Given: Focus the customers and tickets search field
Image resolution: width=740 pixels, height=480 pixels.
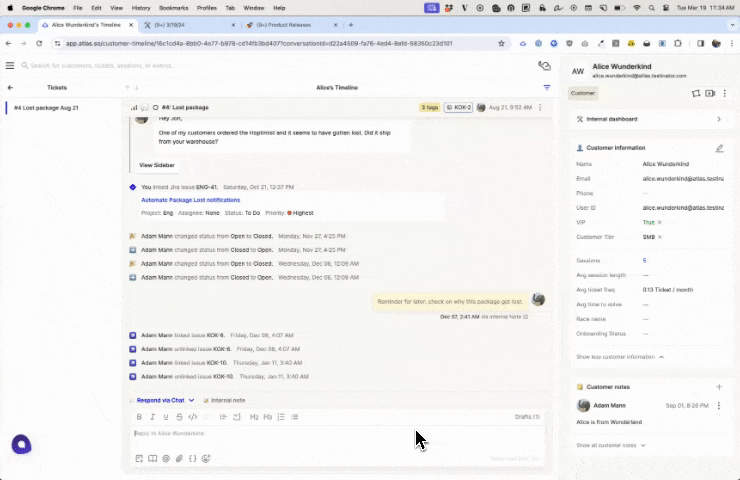Looking at the screenshot, I should click(x=104, y=66).
